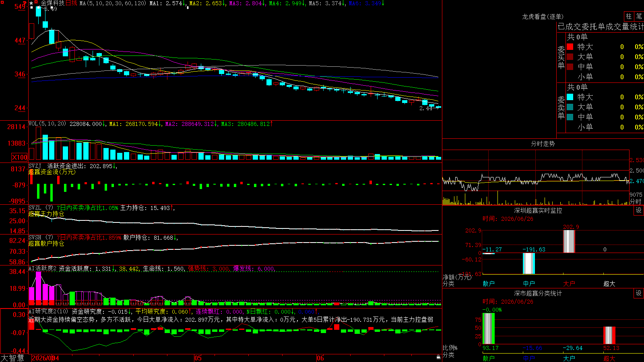This screenshot has height=362, width=644.
Task: Click the lock icon on the date axis
Action: point(438,357)
